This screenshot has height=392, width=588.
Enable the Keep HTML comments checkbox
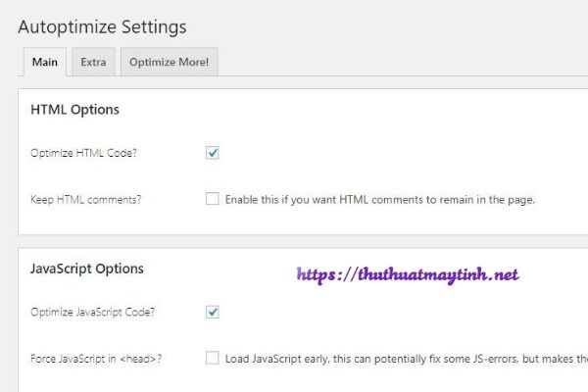click(213, 199)
